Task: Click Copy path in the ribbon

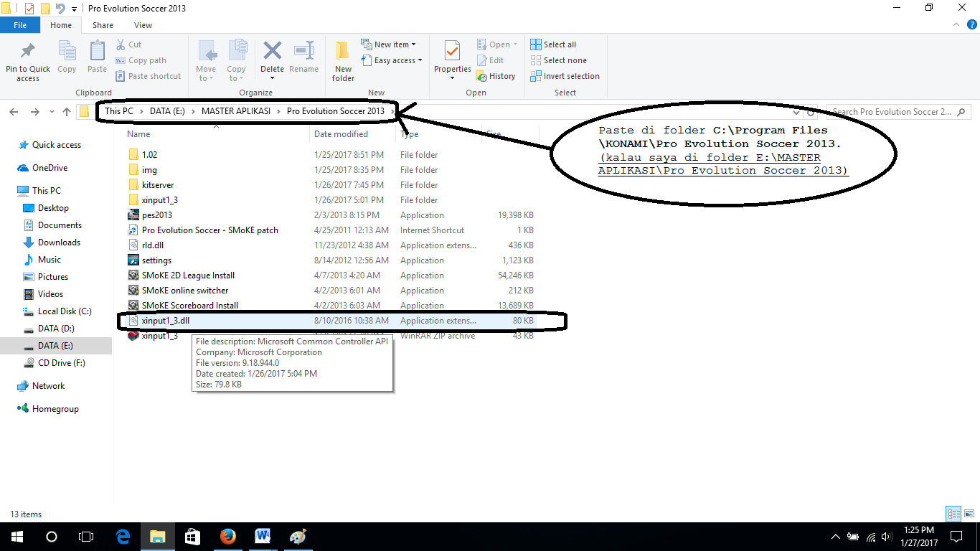Action: pos(140,60)
